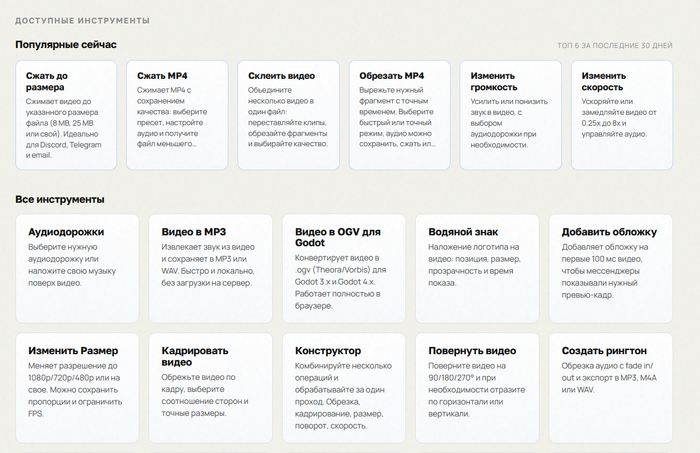Open "Склеить видео" popular tool

pyautogui.click(x=288, y=115)
